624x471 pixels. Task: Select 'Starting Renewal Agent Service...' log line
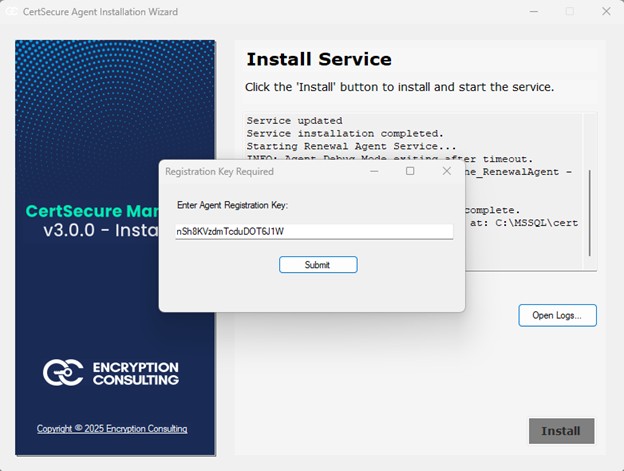(x=351, y=146)
